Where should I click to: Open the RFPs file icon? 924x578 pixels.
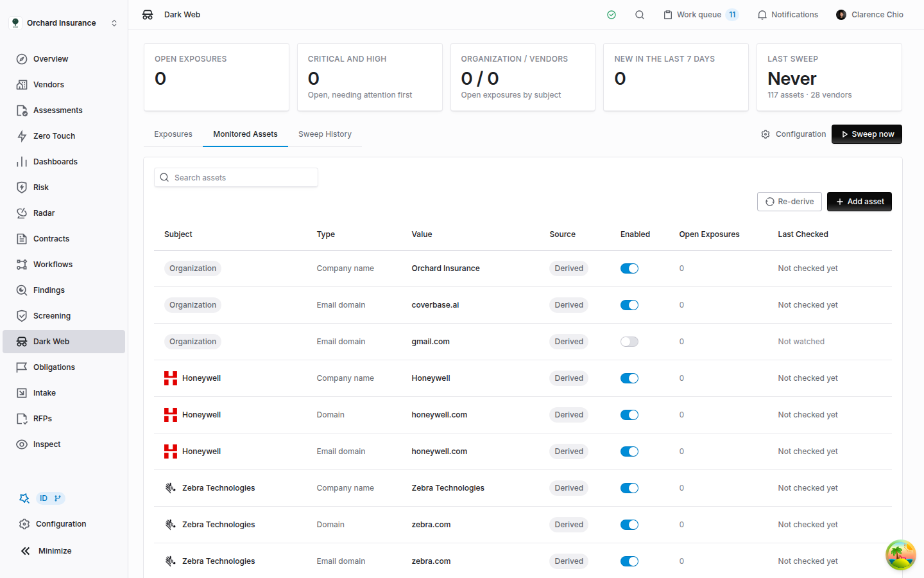(22, 419)
